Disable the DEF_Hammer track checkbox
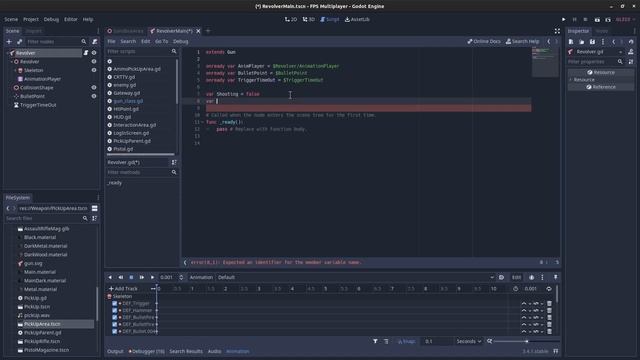The width and height of the screenshot is (640, 360). 115,310
